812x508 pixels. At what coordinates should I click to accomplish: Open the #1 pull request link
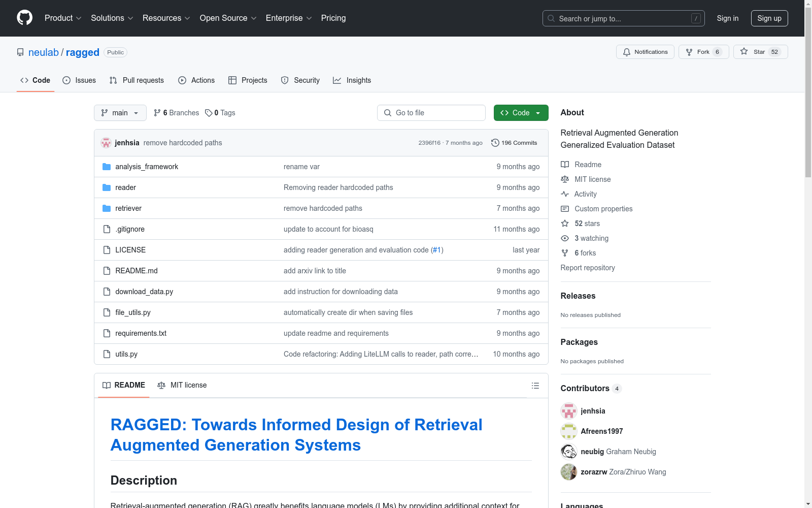437,250
